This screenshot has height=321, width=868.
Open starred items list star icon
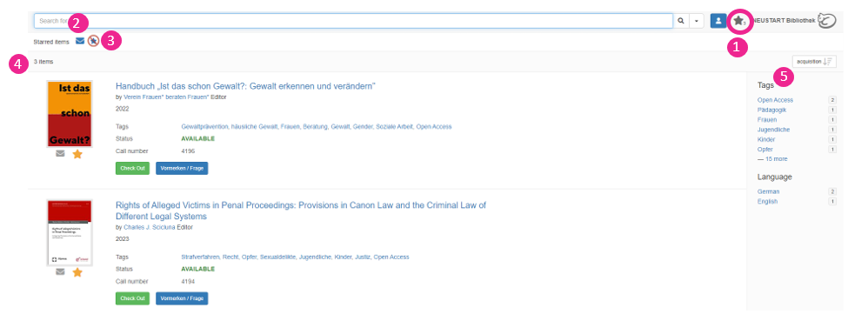click(739, 21)
